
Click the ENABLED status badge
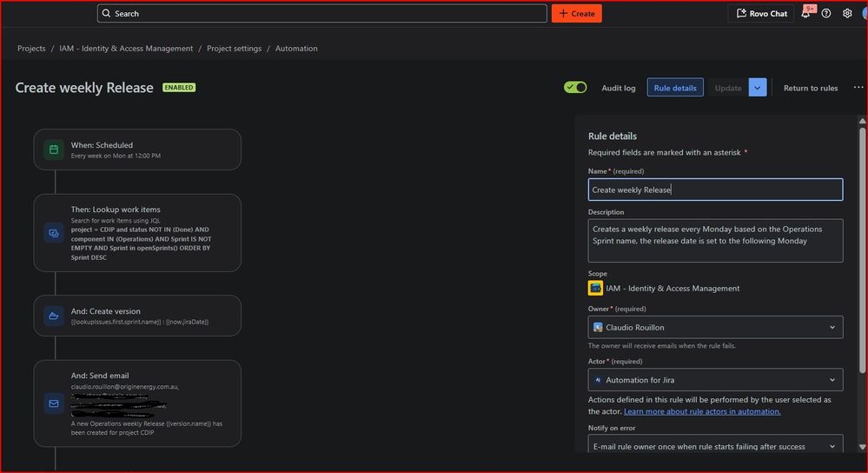[179, 88]
